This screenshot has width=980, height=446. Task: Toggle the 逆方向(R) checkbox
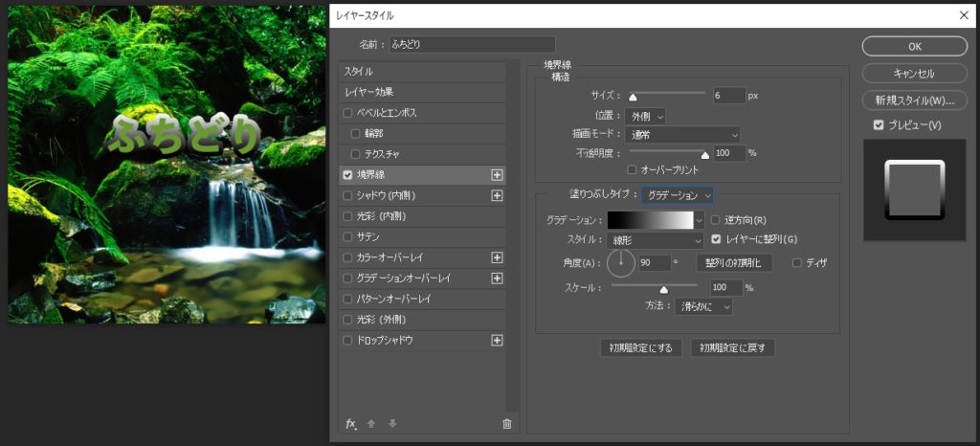click(x=716, y=220)
